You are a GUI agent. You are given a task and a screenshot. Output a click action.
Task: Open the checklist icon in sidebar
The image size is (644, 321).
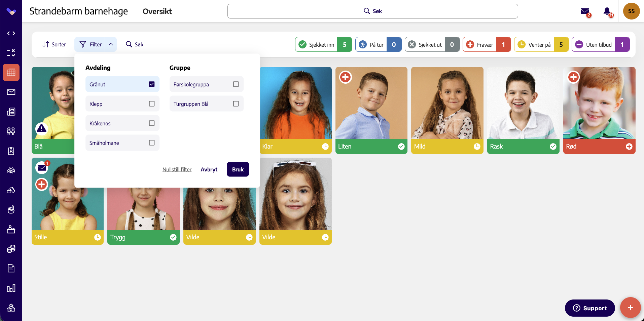click(x=11, y=53)
